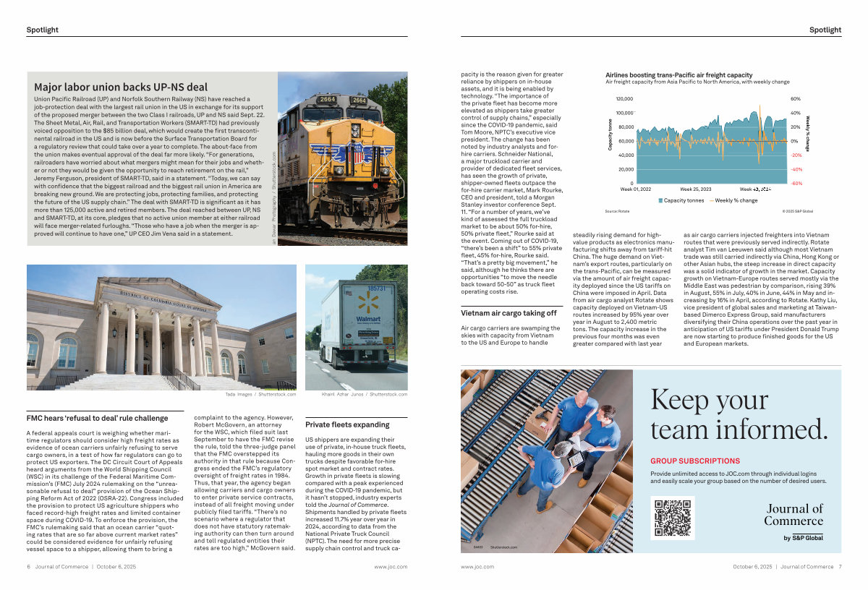Screen dimensions: 868x590
Task: Open the Court of Appeals building photo
Action: [x=161, y=327]
